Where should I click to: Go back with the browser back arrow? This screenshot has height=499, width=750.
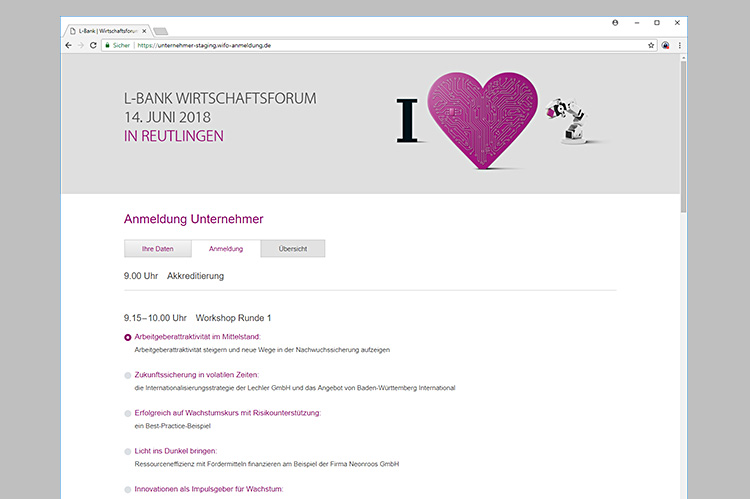click(x=68, y=45)
